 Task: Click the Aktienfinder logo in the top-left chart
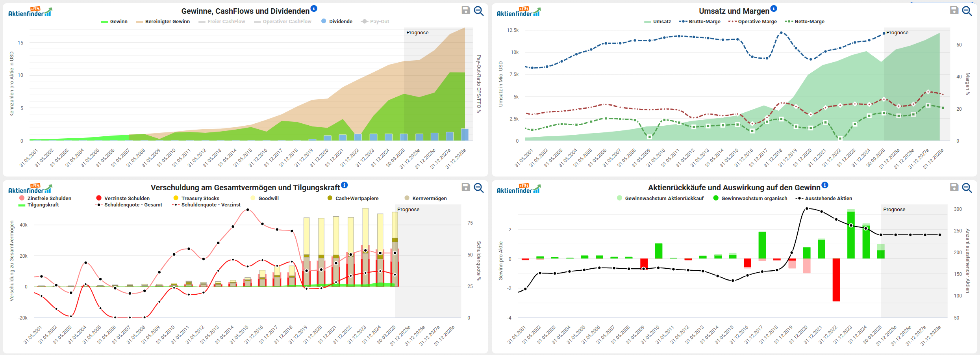point(30,12)
